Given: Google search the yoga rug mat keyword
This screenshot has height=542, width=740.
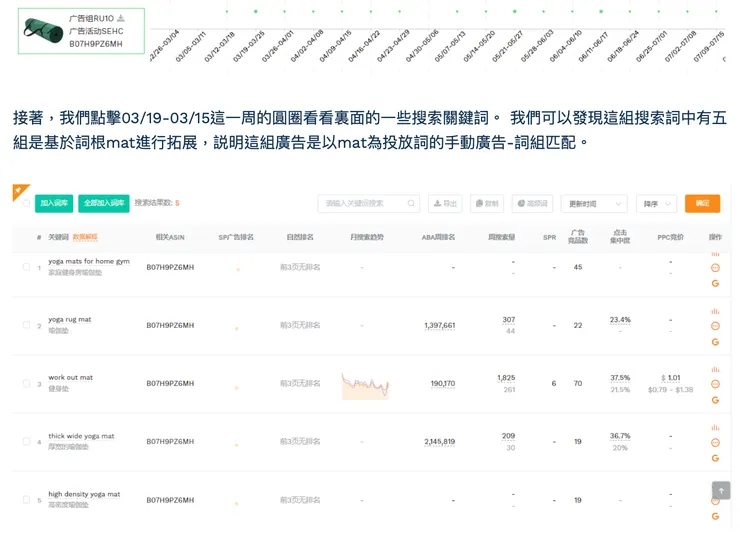Looking at the screenshot, I should [x=715, y=342].
